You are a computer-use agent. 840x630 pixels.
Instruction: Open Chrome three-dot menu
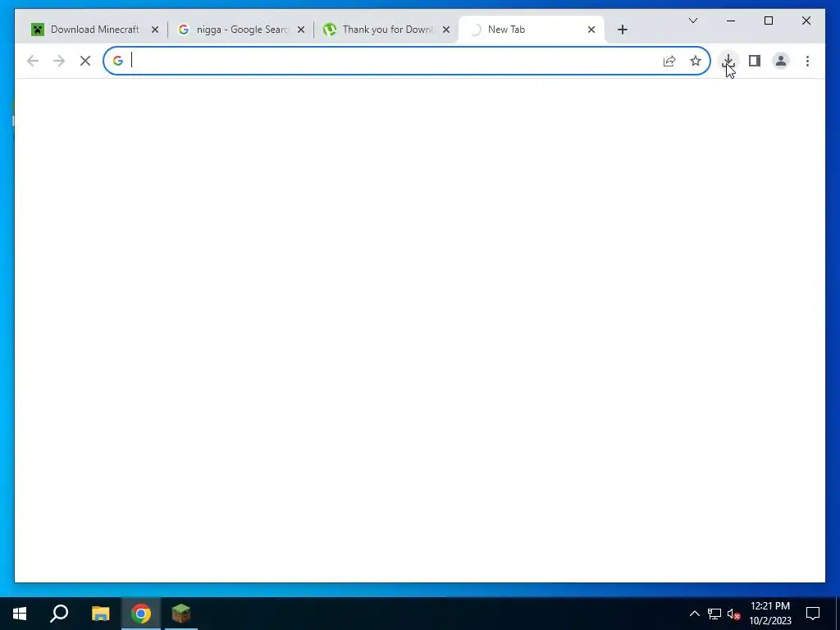coord(807,61)
